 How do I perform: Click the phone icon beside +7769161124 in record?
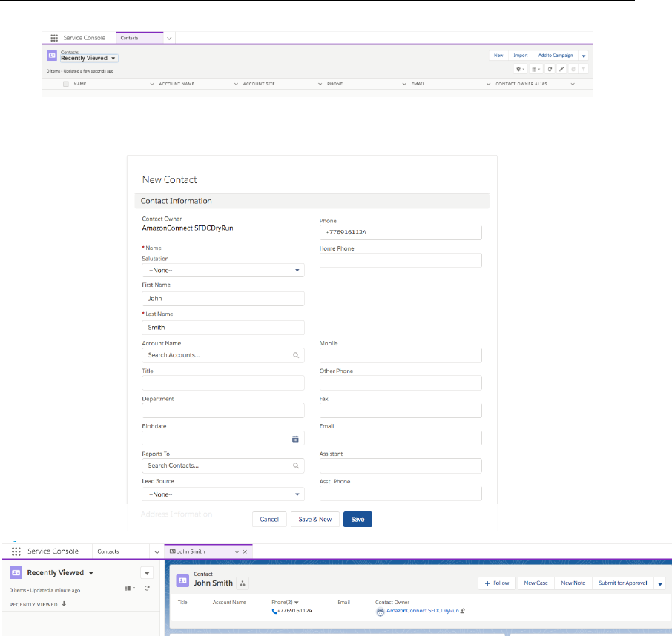coord(275,611)
